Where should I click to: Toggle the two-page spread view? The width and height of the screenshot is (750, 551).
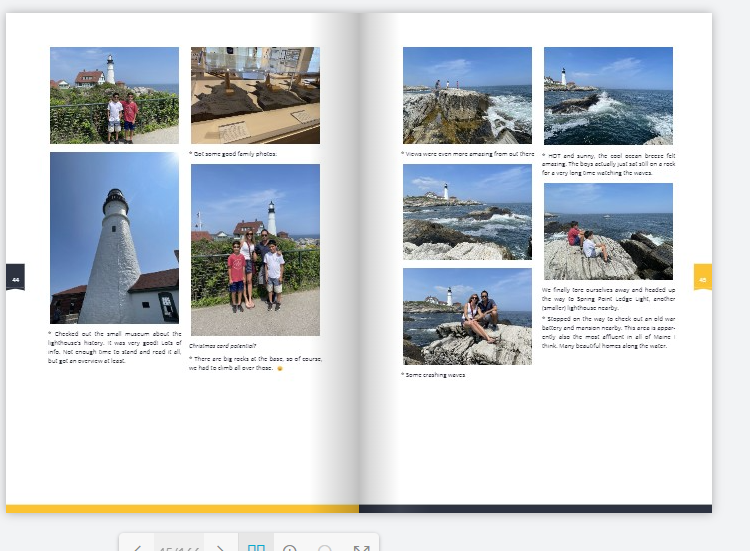click(257, 546)
